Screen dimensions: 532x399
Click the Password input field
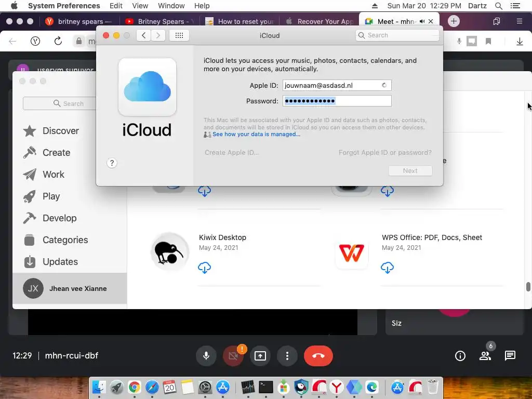(x=337, y=101)
